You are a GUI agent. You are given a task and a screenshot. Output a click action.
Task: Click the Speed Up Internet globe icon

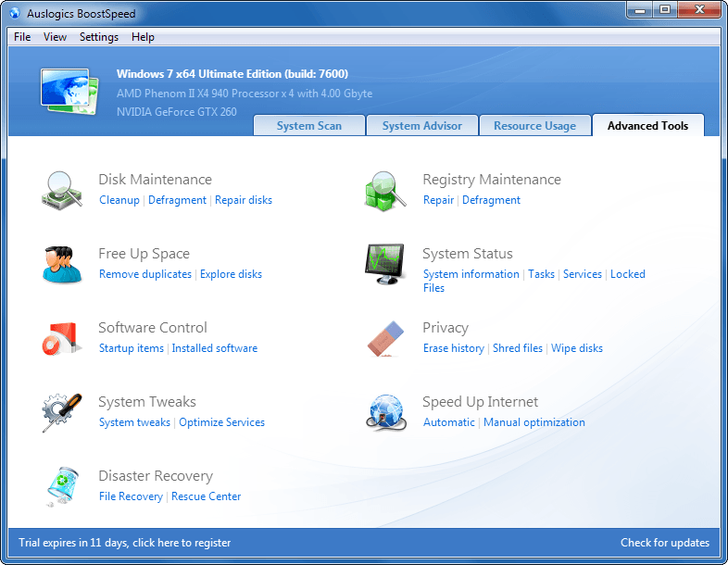385,412
